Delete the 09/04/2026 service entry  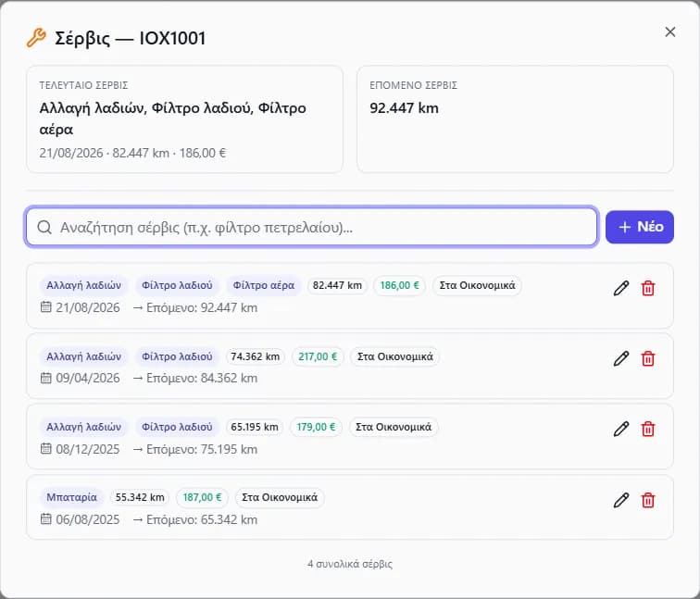pos(648,358)
